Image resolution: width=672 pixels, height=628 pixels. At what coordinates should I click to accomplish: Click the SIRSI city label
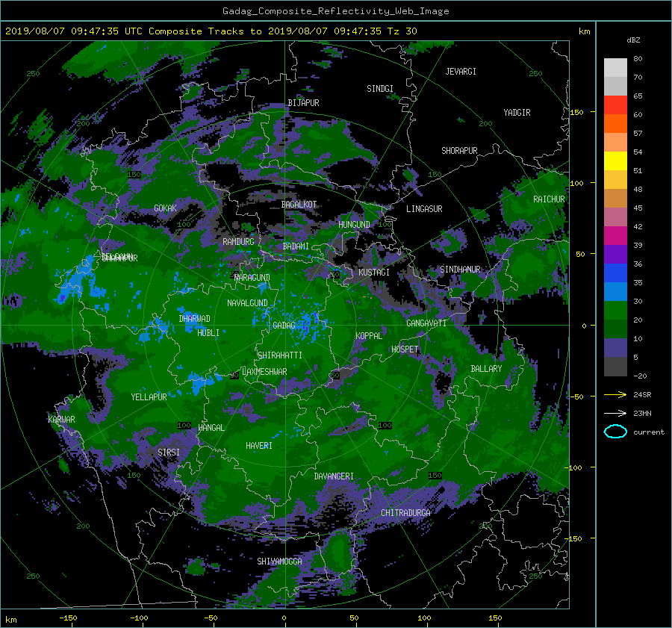point(169,453)
